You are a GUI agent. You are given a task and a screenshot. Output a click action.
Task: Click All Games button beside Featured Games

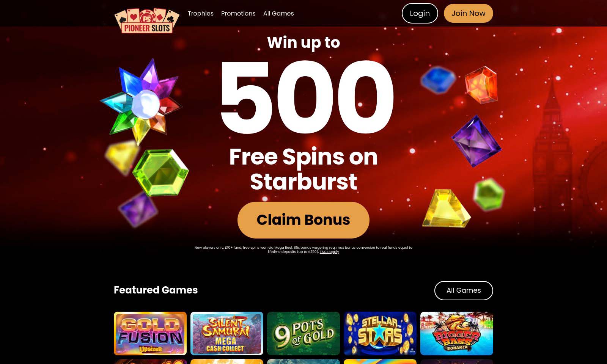[464, 290]
